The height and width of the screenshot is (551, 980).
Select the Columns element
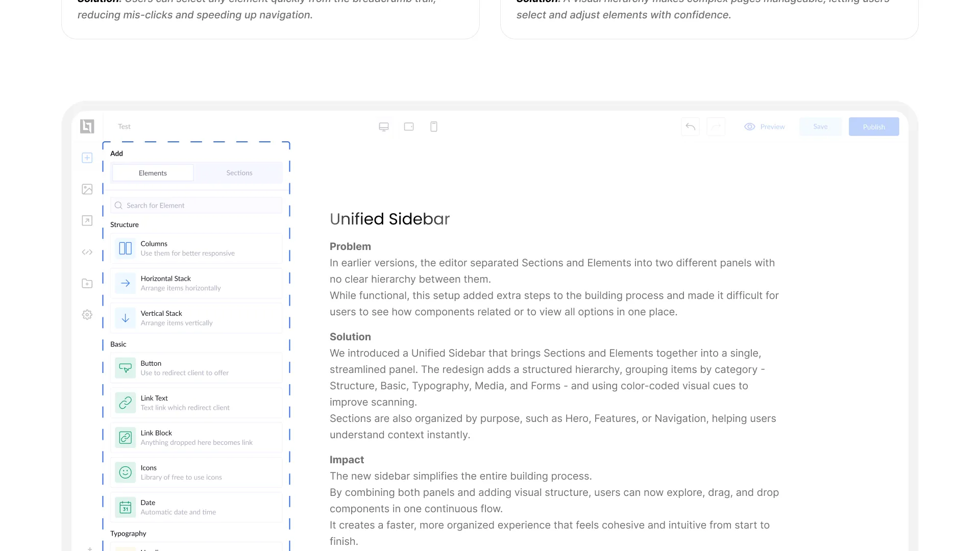197,248
